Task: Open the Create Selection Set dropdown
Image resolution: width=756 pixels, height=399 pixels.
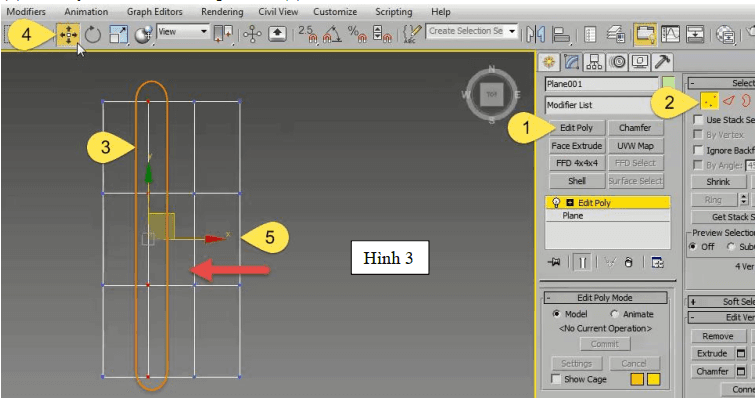Action: tap(512, 32)
